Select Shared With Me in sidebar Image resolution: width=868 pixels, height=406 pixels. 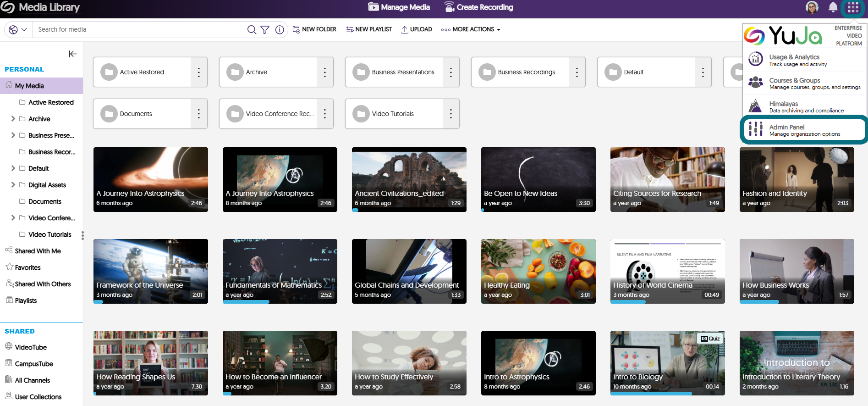tap(33, 251)
